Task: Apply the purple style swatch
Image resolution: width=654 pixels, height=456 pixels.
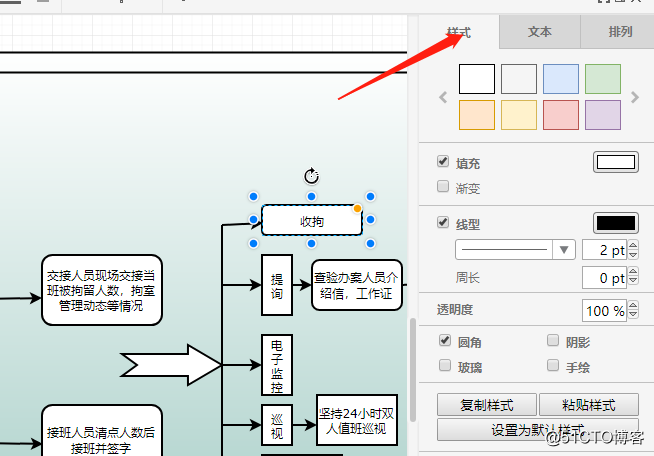Action: pos(603,115)
